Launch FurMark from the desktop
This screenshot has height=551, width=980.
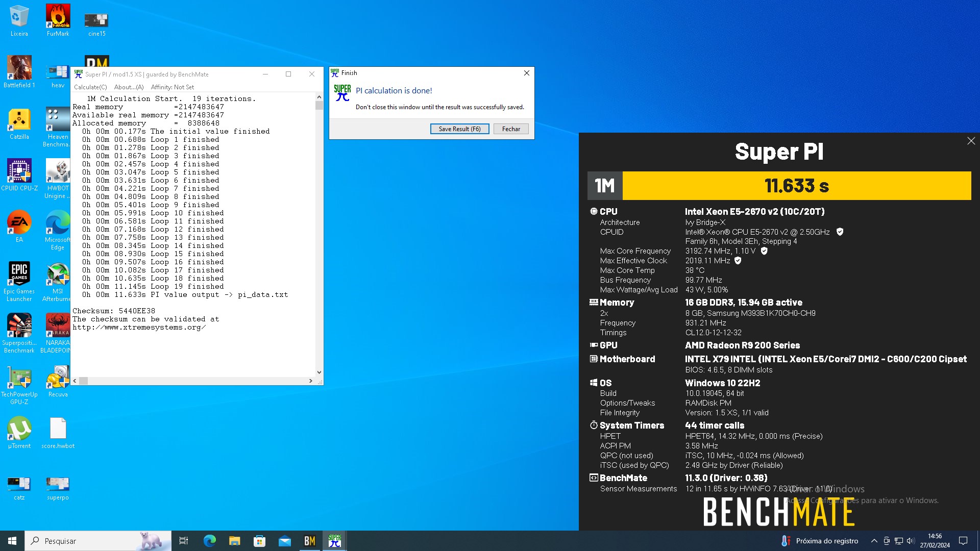(x=58, y=20)
